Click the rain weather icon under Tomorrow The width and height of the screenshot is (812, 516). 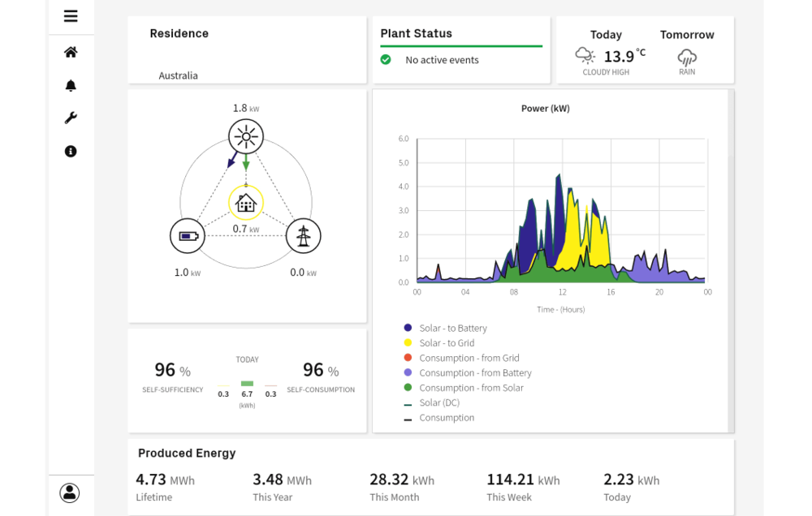click(x=686, y=58)
